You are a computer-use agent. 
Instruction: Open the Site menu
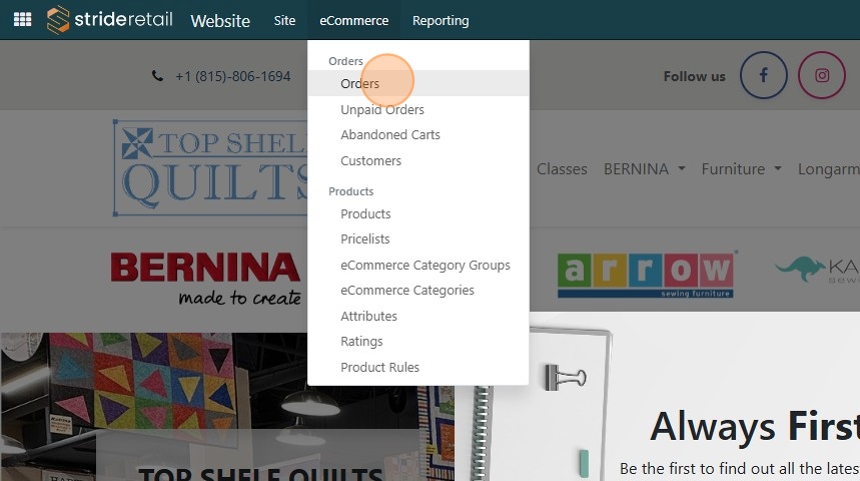(285, 20)
